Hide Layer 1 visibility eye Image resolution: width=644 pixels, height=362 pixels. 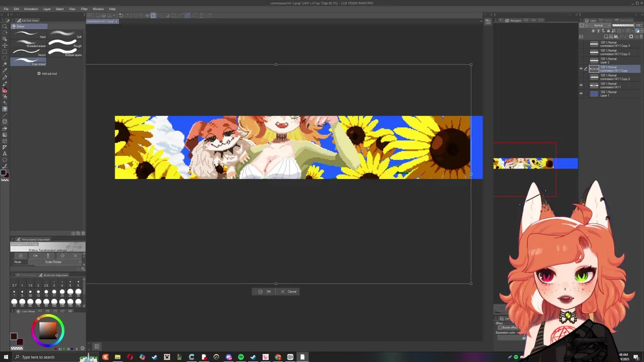pos(581,94)
